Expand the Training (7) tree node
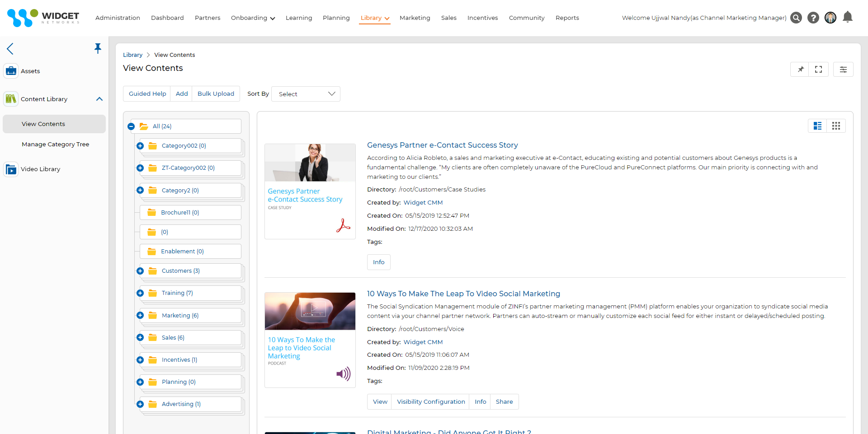Screen dimensions: 868x434 pyautogui.click(x=140, y=293)
